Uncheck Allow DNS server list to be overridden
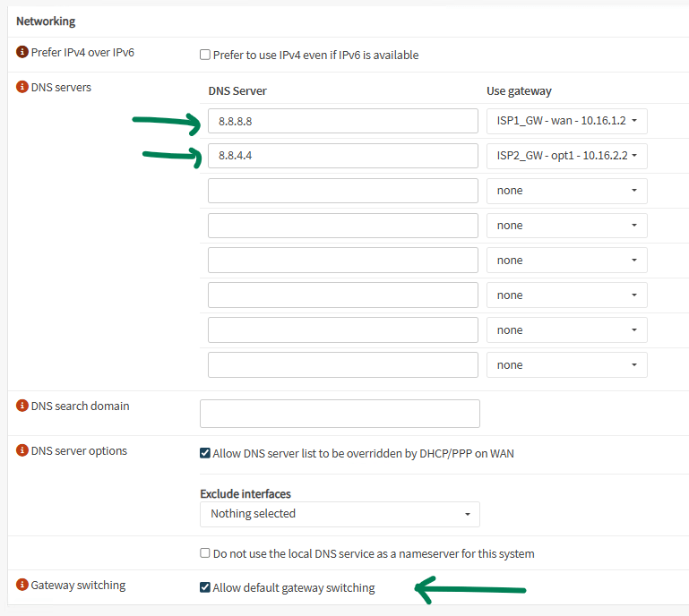Image resolution: width=689 pixels, height=616 pixels. click(205, 453)
